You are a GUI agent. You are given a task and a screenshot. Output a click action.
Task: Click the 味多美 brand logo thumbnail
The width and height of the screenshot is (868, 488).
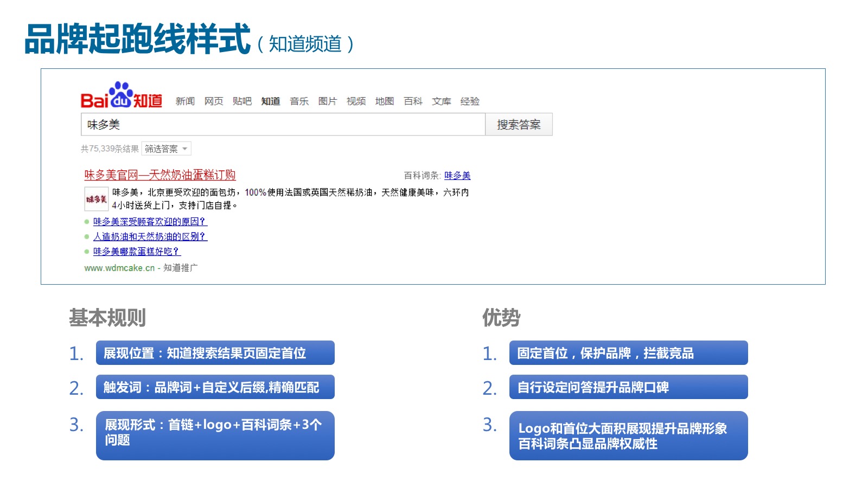point(96,199)
